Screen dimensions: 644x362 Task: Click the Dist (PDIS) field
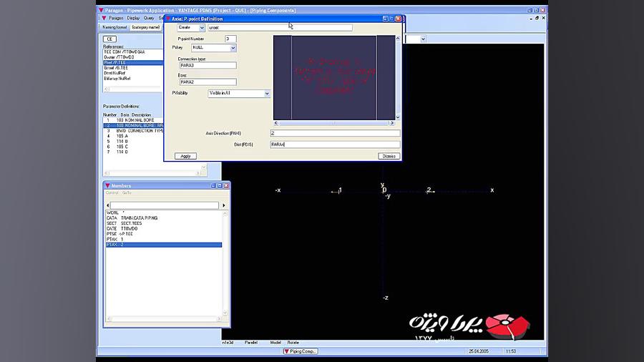click(x=335, y=144)
